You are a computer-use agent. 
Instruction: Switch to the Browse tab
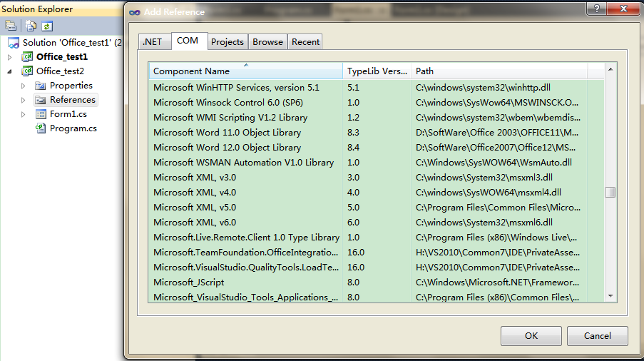(x=267, y=42)
